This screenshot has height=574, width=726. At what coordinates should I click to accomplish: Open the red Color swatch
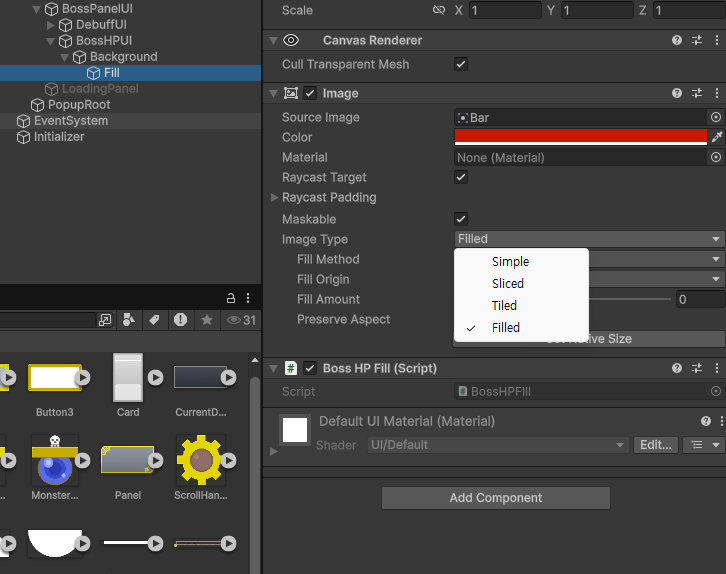click(581, 137)
